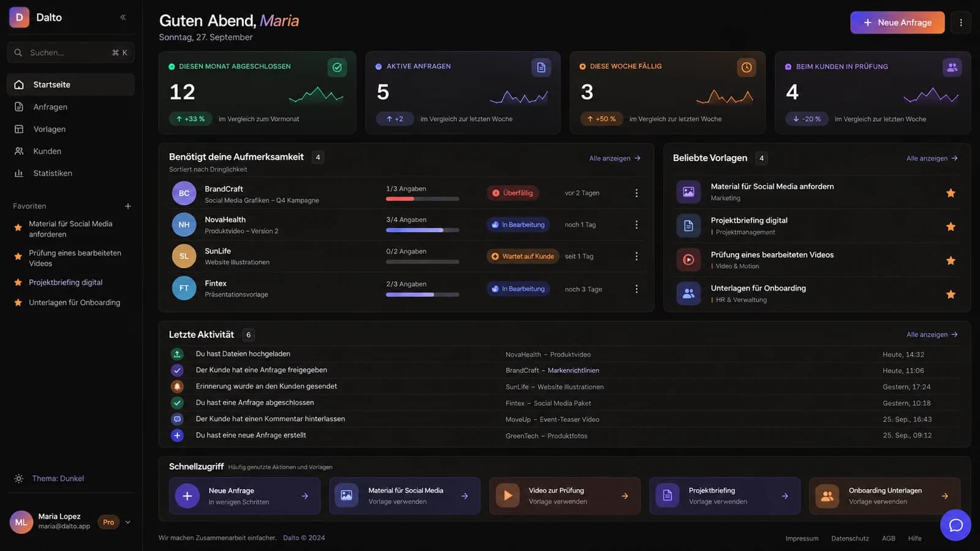Click the star next to Projektbriefing digital template
Viewport: 980px width, 551px height.
tap(951, 227)
